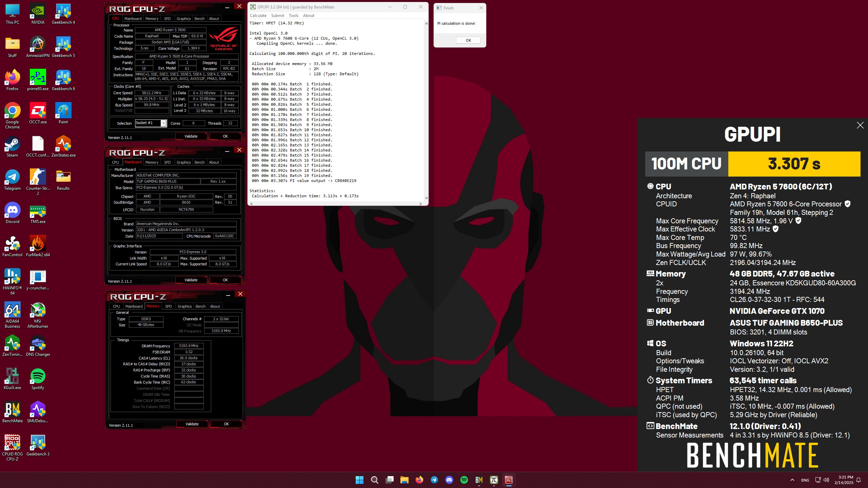Open SPD tab in top CPU-Z window
868x488 pixels.
[167, 19]
